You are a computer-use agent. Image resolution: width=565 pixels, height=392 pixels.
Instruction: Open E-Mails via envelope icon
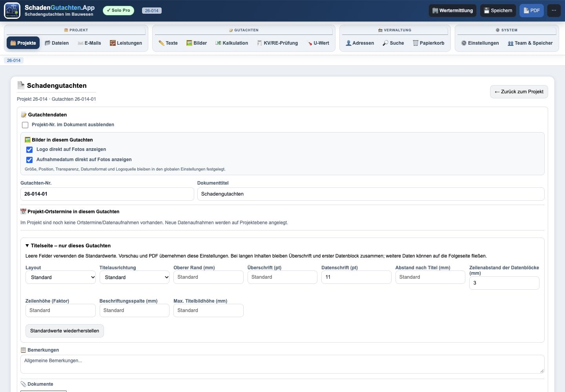click(80, 43)
